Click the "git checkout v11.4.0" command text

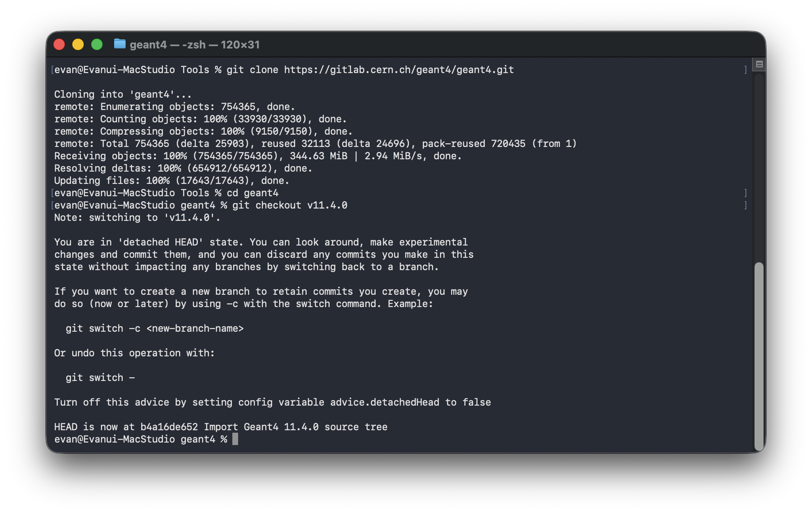tap(289, 205)
